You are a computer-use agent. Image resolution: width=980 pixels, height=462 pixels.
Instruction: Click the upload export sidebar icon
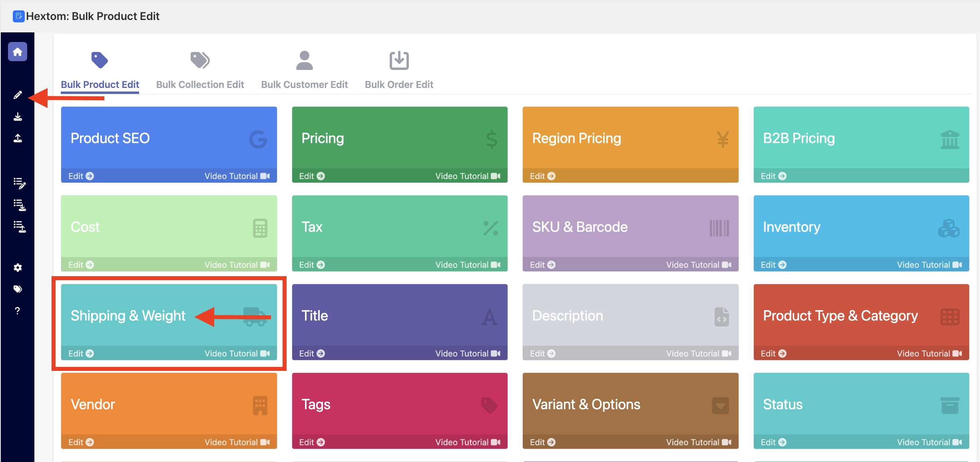click(18, 138)
